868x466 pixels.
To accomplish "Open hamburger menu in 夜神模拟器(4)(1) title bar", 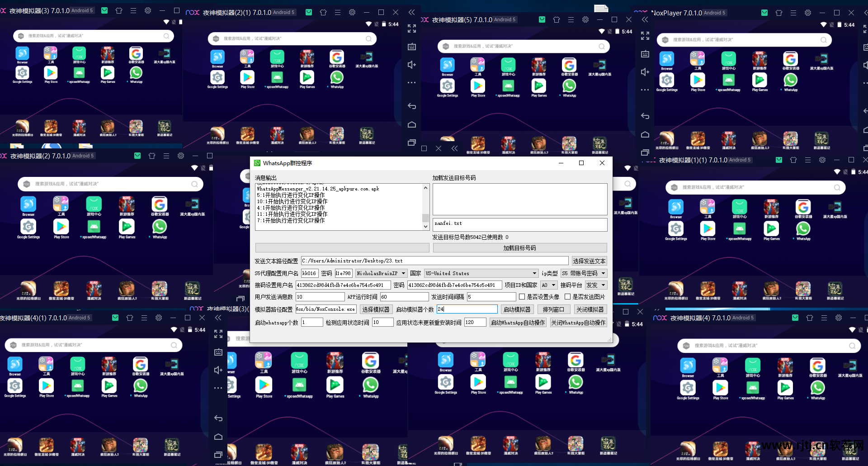I will (144, 318).
